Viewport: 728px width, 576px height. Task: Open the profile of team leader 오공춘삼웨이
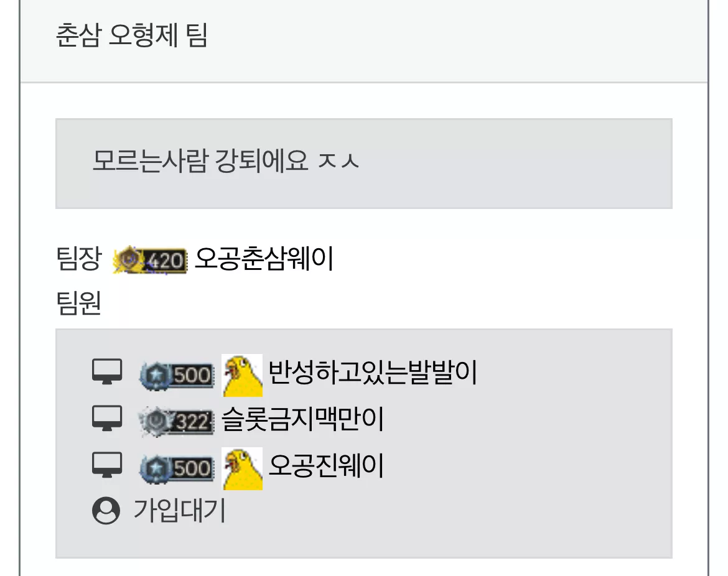coord(264,259)
